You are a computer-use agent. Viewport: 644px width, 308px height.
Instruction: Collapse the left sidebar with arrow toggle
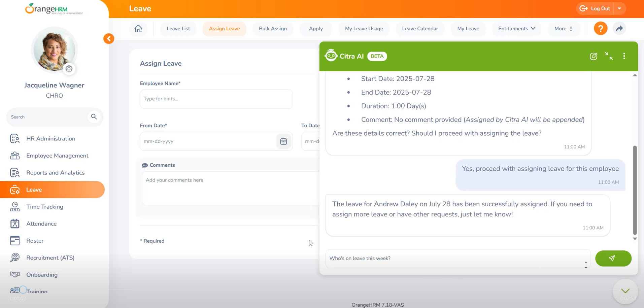tap(109, 39)
